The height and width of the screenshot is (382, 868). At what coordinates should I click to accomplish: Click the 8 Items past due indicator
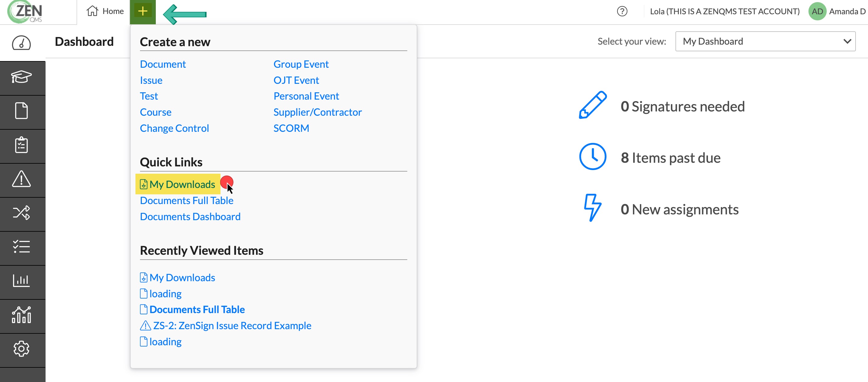pos(650,157)
